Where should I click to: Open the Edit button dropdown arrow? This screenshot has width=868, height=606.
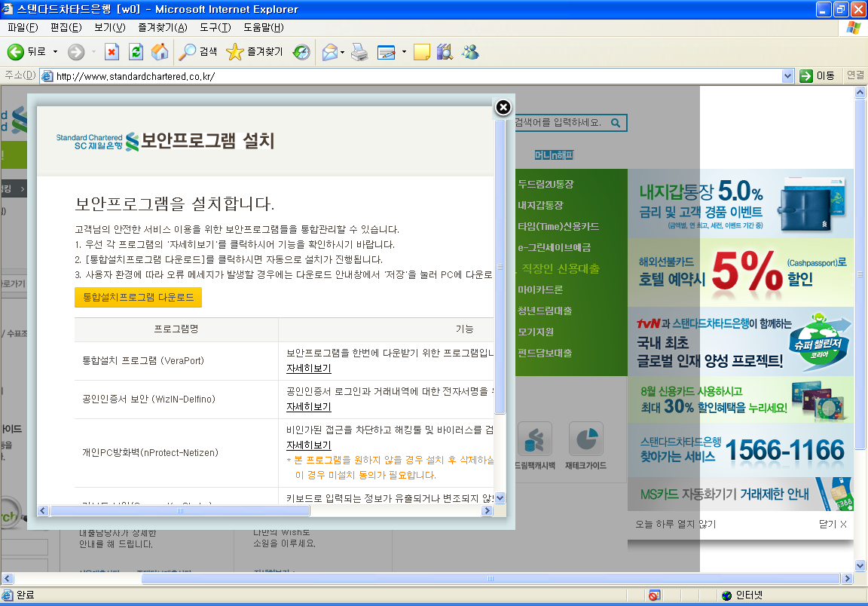pos(404,52)
